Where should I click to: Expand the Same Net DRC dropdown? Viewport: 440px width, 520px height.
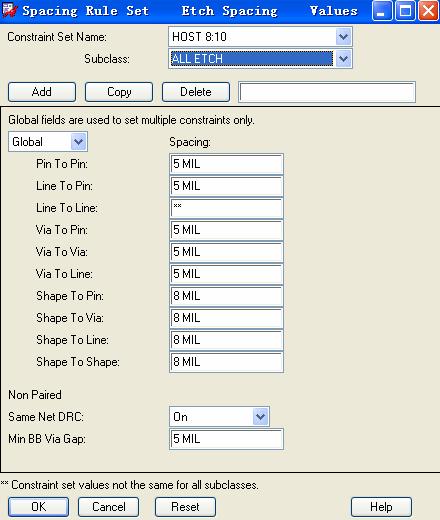click(x=260, y=417)
